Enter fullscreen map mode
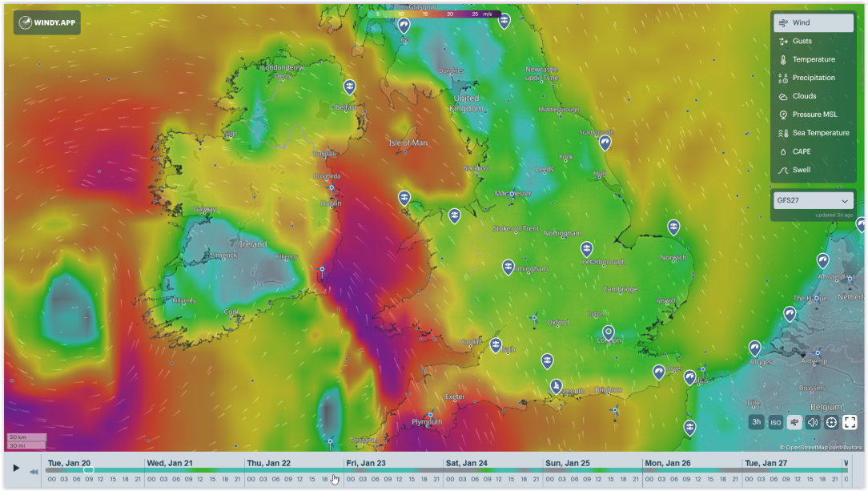The height and width of the screenshot is (491, 868). coord(850,422)
